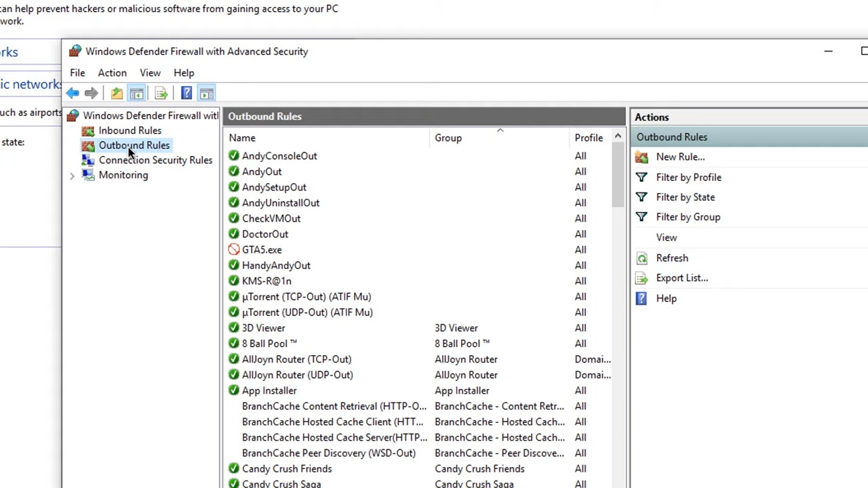Select the DoctorOut rule row
Screen dimensions: 868x488
coord(419,234)
